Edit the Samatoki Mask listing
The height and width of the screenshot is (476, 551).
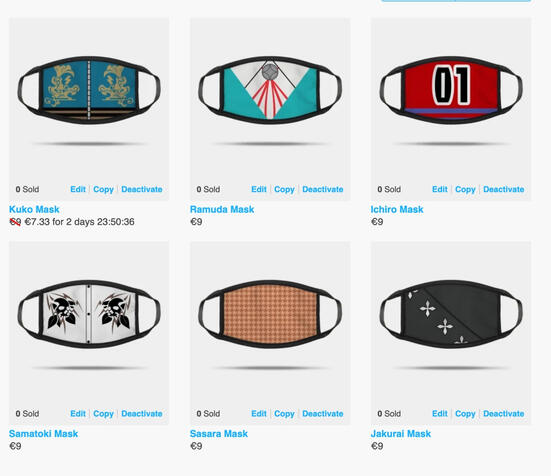[78, 414]
